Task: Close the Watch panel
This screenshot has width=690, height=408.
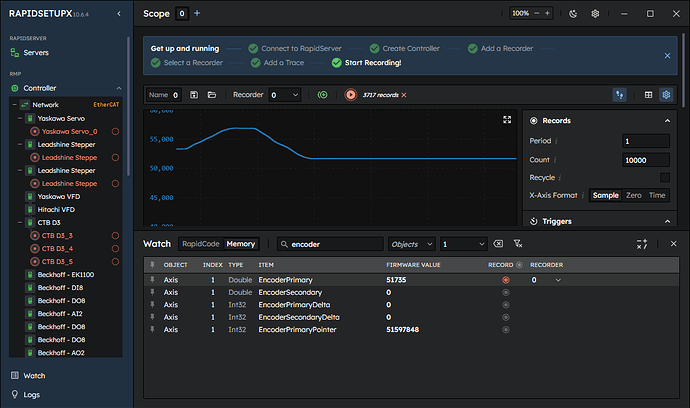Action: [x=673, y=243]
